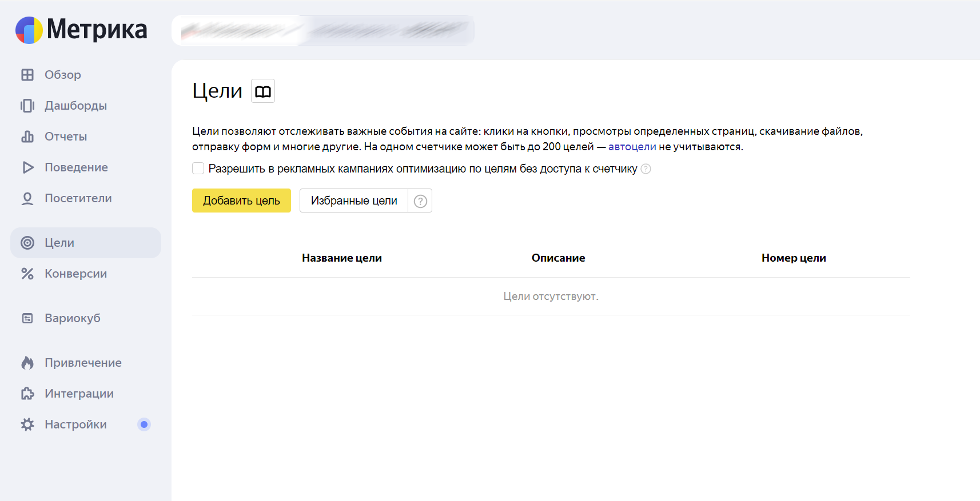Enable optimization by goals without counter access
This screenshot has width=980, height=501.
click(x=198, y=169)
